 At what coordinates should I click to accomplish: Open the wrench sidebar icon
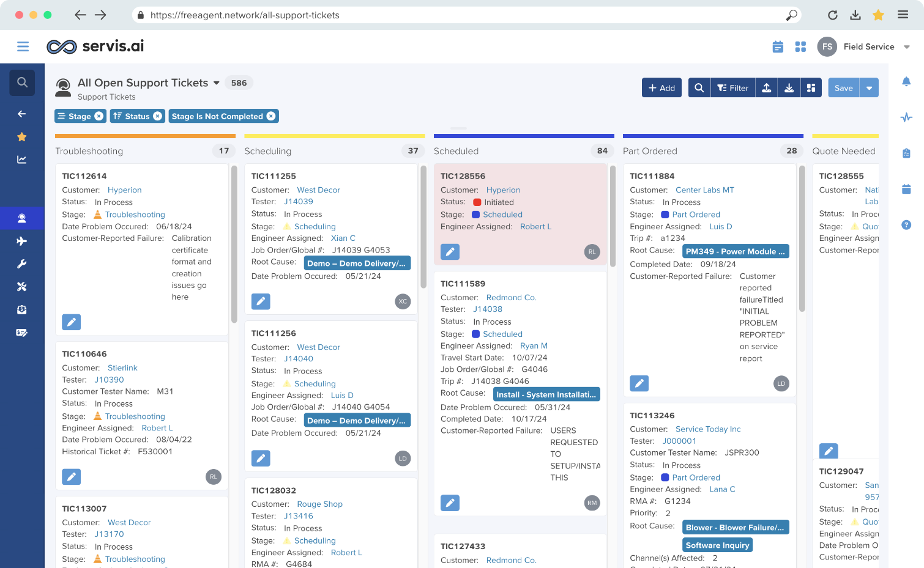click(22, 264)
